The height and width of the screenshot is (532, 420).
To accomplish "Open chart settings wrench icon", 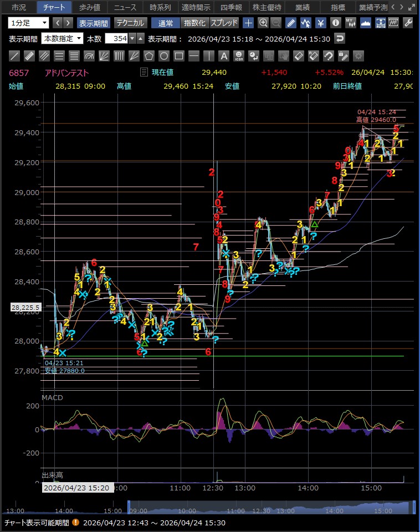I will [x=408, y=23].
